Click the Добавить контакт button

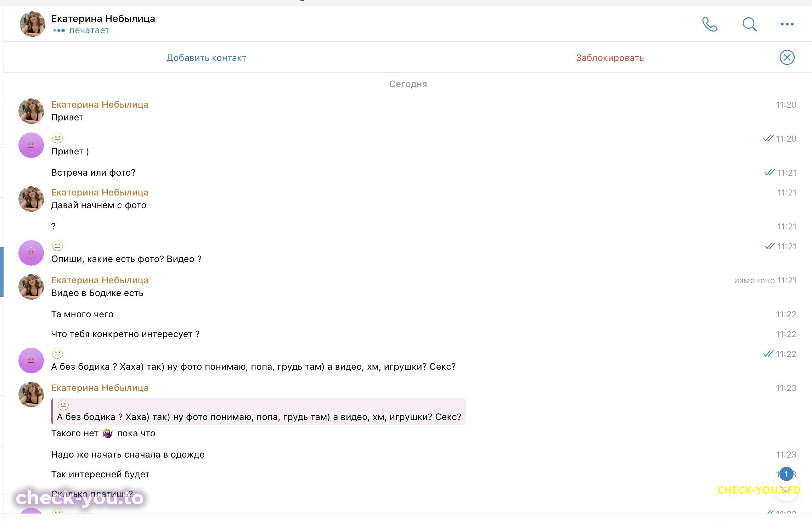tap(206, 58)
